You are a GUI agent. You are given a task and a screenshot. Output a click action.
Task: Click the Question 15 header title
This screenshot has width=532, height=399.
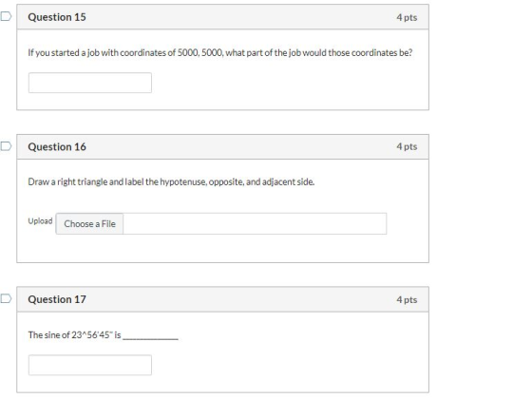(x=57, y=17)
